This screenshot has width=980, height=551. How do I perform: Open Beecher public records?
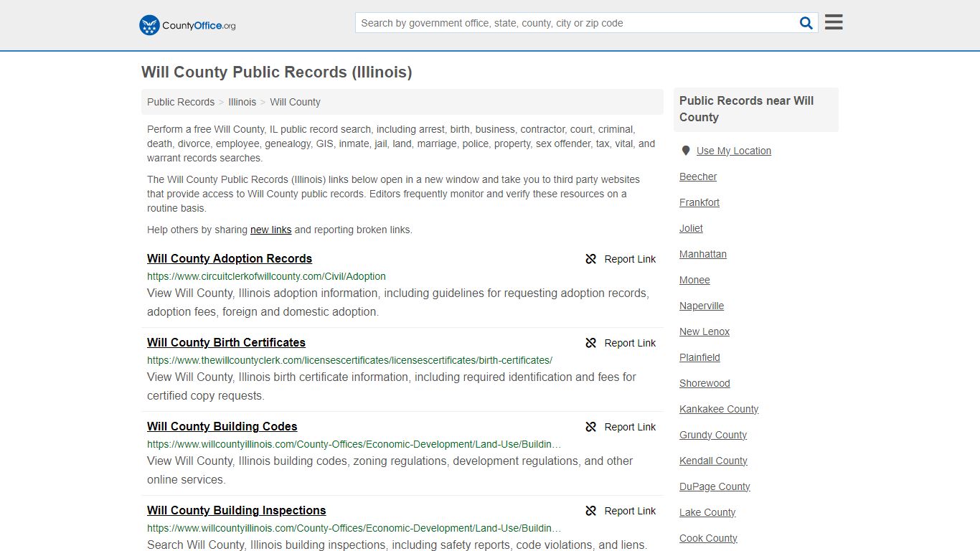[x=698, y=176]
